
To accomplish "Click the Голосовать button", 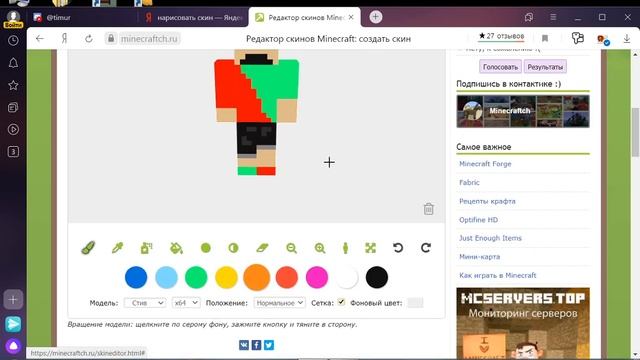I will (500, 67).
